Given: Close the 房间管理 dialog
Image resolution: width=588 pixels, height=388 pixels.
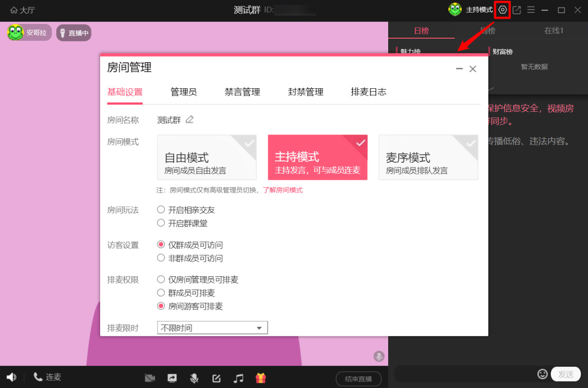Looking at the screenshot, I should click(473, 69).
